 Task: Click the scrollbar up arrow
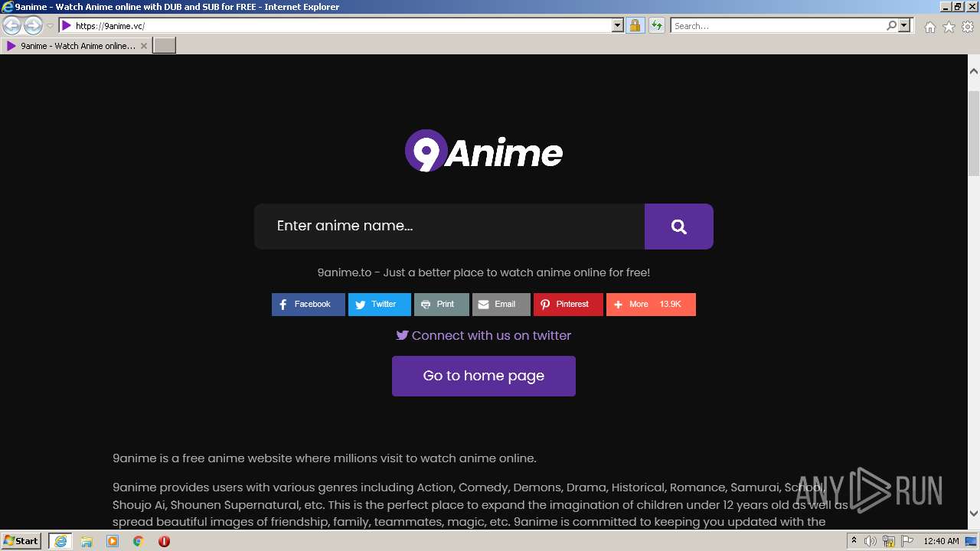point(974,71)
